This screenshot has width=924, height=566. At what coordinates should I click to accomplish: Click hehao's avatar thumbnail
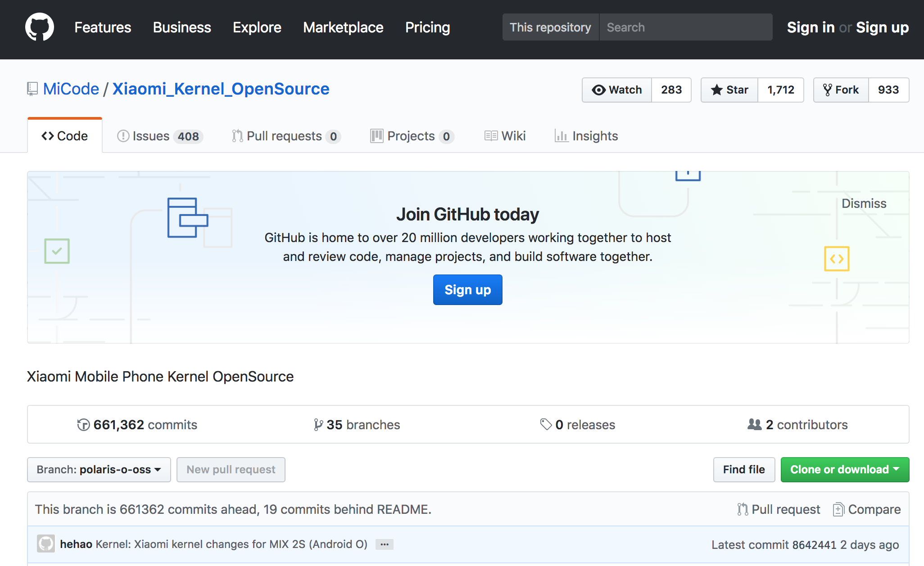point(46,544)
